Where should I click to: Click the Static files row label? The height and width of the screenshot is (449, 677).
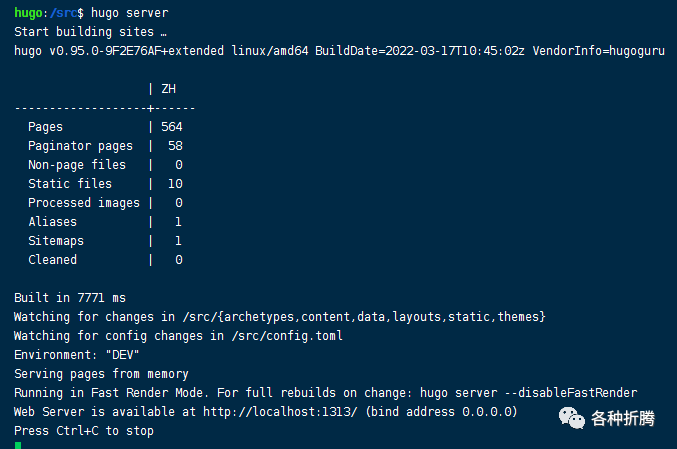pyautogui.click(x=70, y=184)
